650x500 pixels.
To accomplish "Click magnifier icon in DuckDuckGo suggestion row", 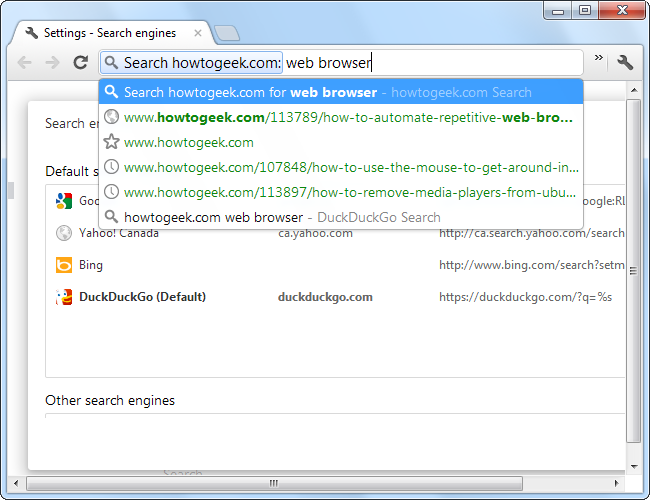I will click(x=111, y=216).
